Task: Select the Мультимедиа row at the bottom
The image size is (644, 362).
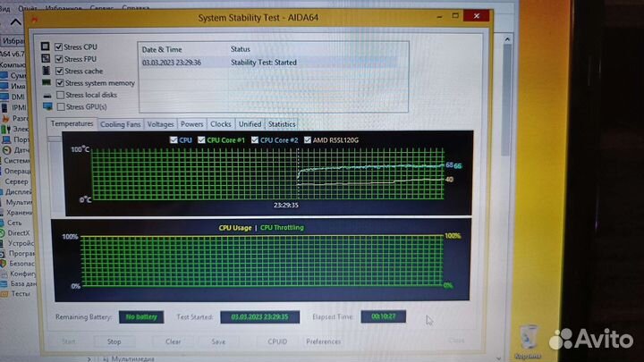Action: tap(132, 359)
